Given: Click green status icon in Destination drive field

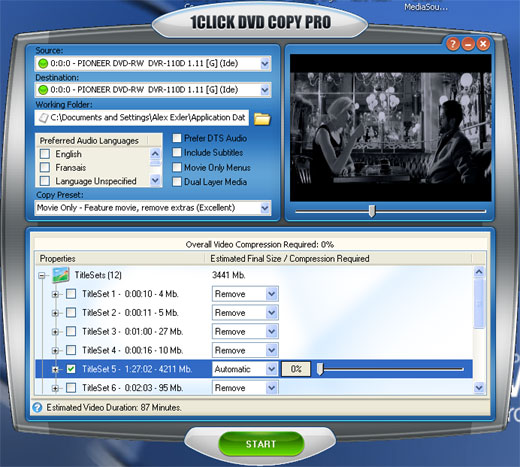Looking at the screenshot, I should [x=43, y=90].
